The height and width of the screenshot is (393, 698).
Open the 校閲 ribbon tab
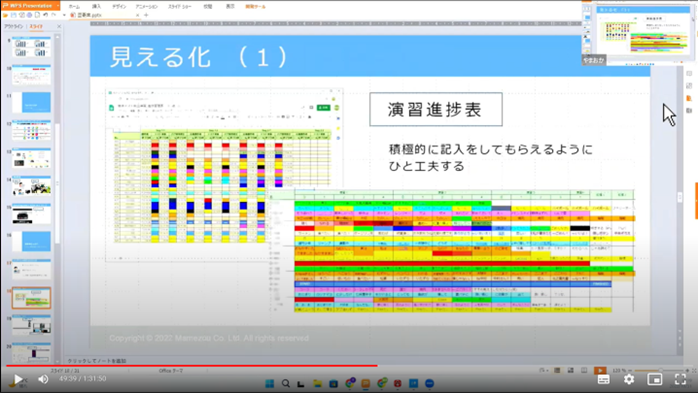pos(208,7)
